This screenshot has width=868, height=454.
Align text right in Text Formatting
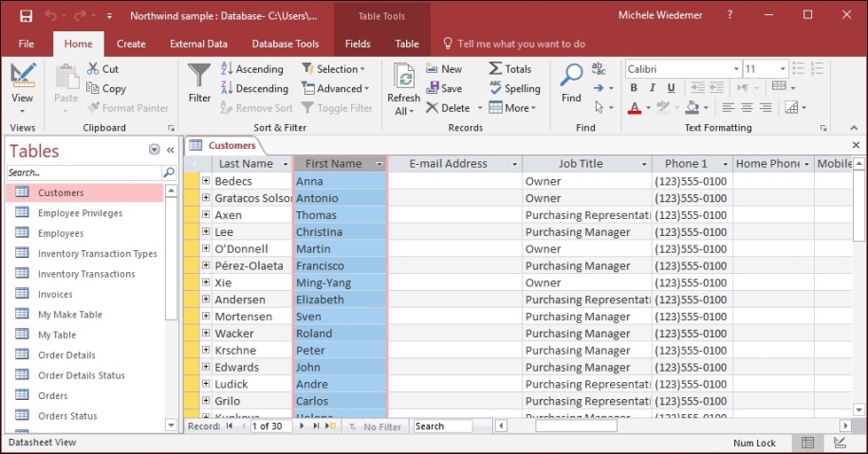[x=766, y=107]
